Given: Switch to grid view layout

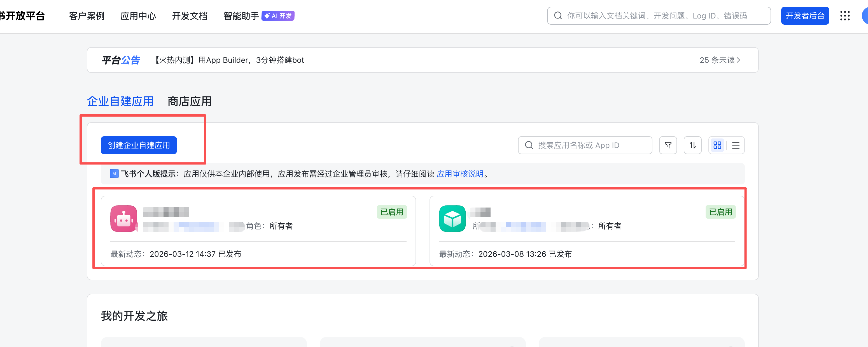Looking at the screenshot, I should pos(717,145).
